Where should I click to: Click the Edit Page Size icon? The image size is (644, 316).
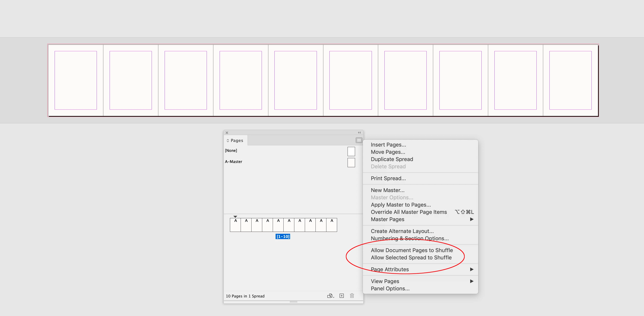330,296
